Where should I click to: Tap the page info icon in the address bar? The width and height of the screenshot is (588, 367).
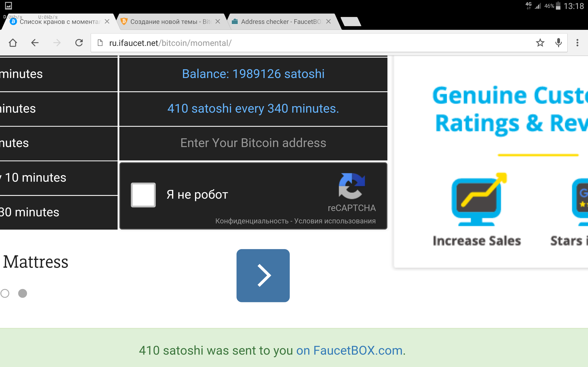tap(100, 43)
